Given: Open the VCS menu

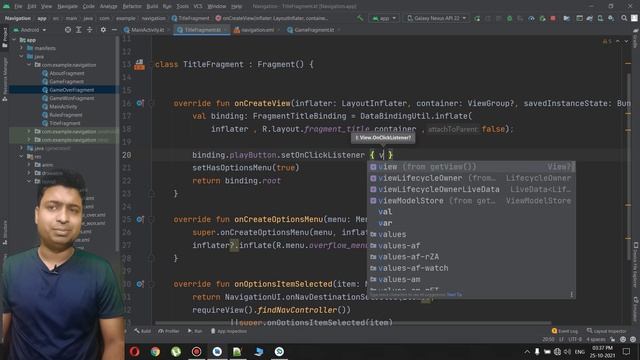Looking at the screenshot, I should pyautogui.click(x=198, y=6).
